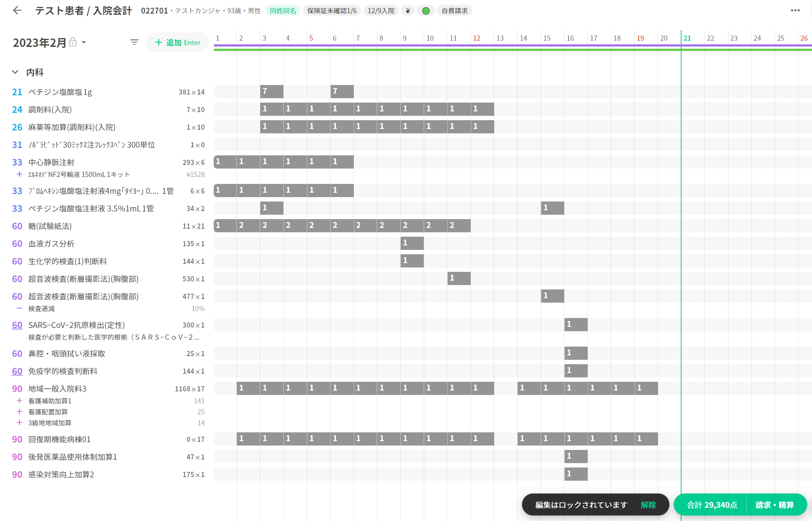
Task: Open the 2023年2月 month dropdown arrow
Action: (x=84, y=43)
